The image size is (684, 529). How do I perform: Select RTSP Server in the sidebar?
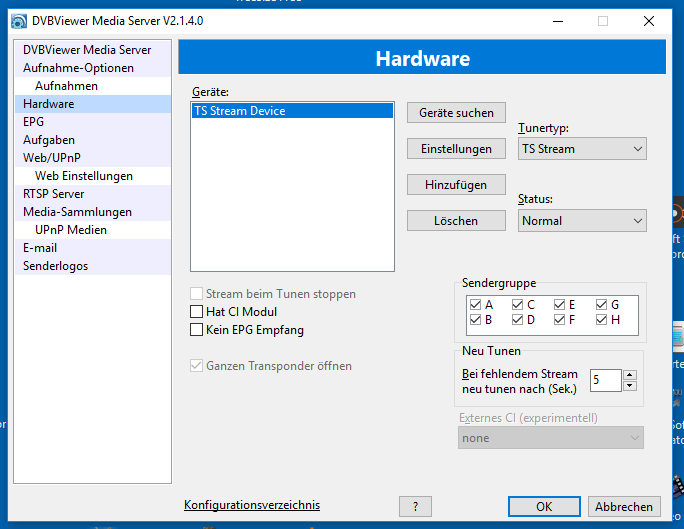pos(54,194)
